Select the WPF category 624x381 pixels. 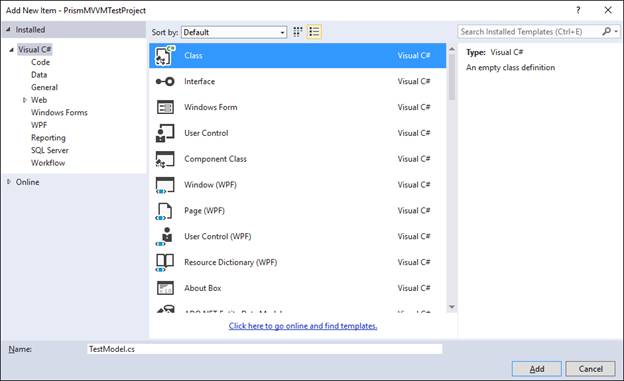point(39,125)
